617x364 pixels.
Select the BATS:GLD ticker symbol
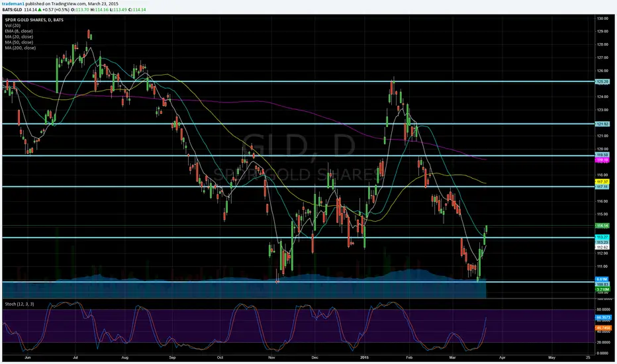pyautogui.click(x=12, y=9)
